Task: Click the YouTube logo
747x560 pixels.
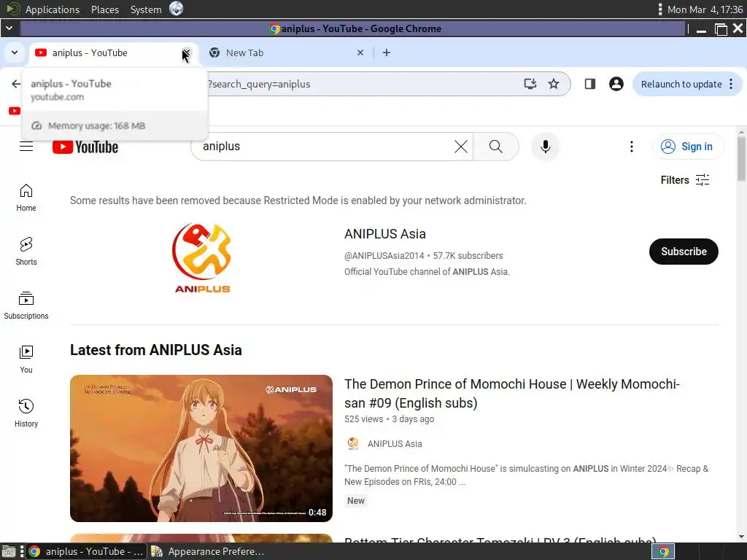Action: pos(85,147)
